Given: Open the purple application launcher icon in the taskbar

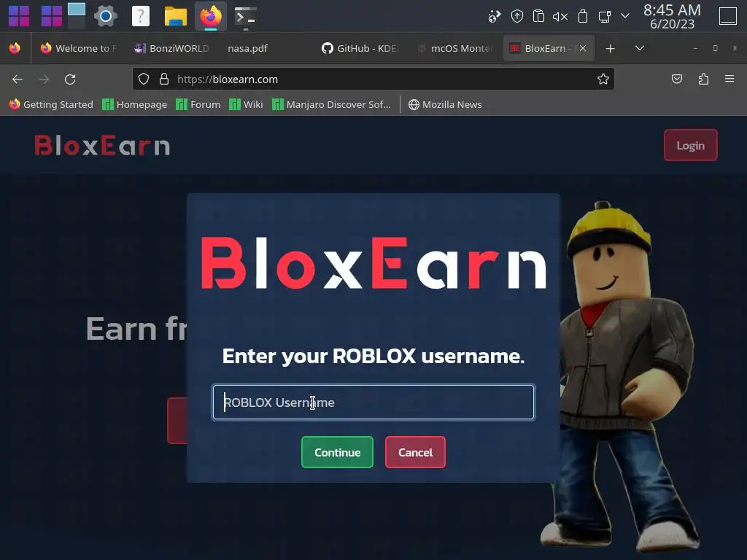Looking at the screenshot, I should pyautogui.click(x=19, y=16).
